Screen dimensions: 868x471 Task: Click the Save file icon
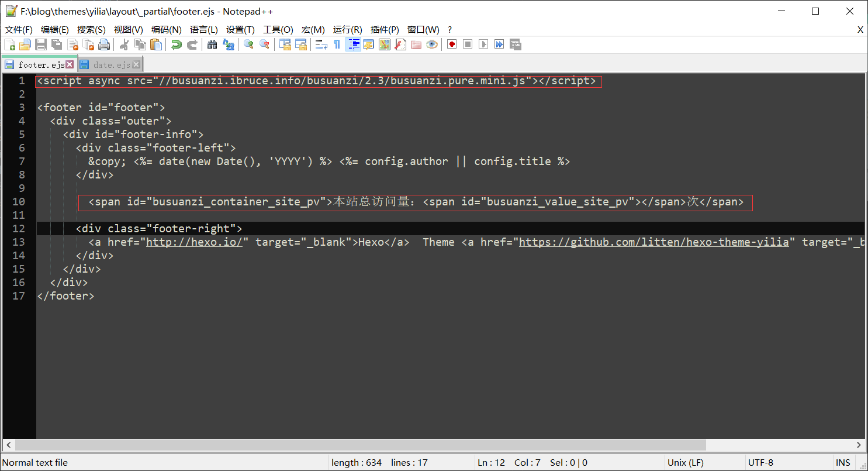pos(41,44)
